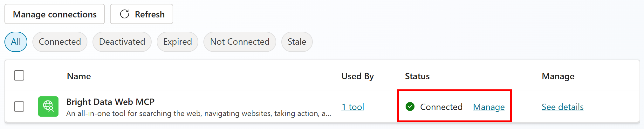Click the Manage connections button
Viewport: 644px width, 129px height.
tap(55, 14)
